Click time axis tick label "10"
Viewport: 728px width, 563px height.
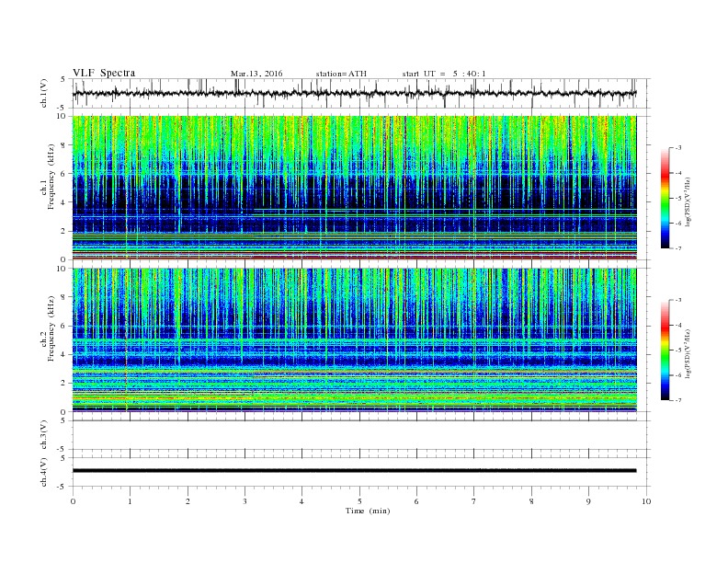(646, 501)
